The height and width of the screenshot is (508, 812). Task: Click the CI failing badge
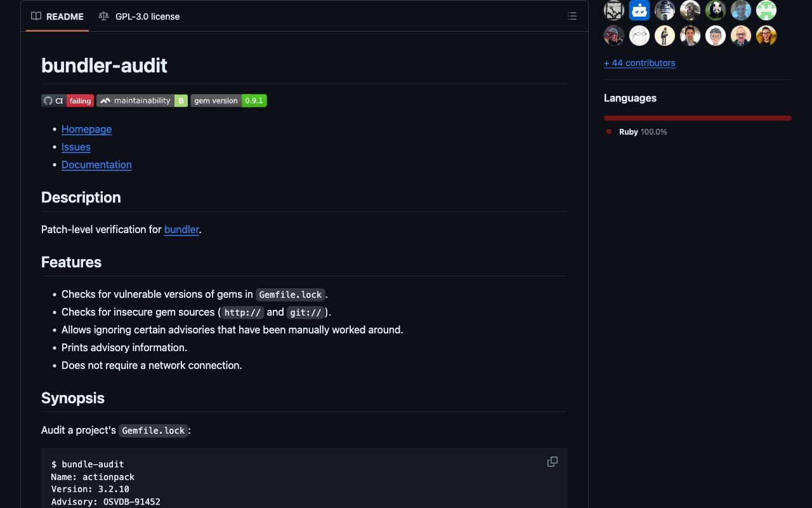pyautogui.click(x=68, y=100)
